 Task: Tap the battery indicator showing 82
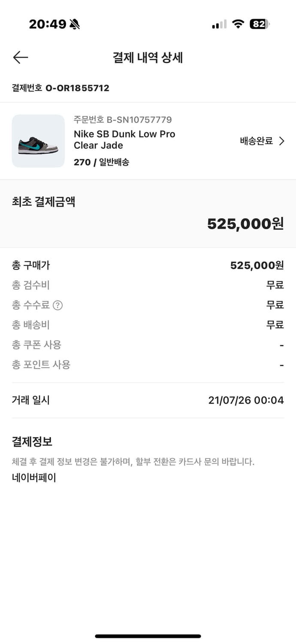(x=259, y=24)
